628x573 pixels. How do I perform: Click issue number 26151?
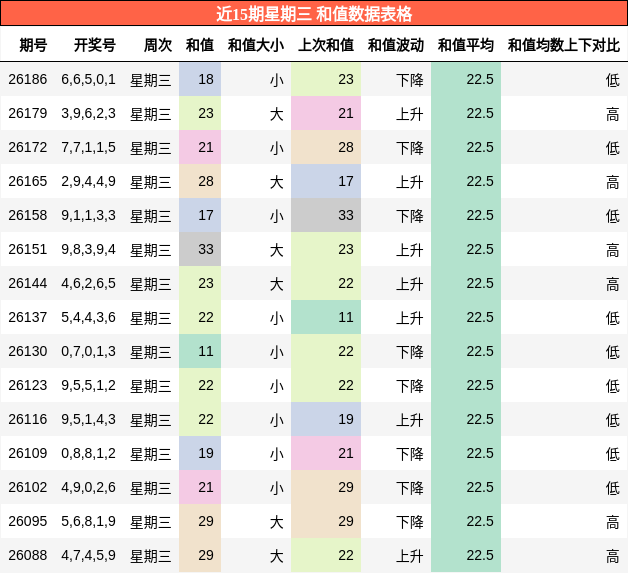click(x=28, y=249)
